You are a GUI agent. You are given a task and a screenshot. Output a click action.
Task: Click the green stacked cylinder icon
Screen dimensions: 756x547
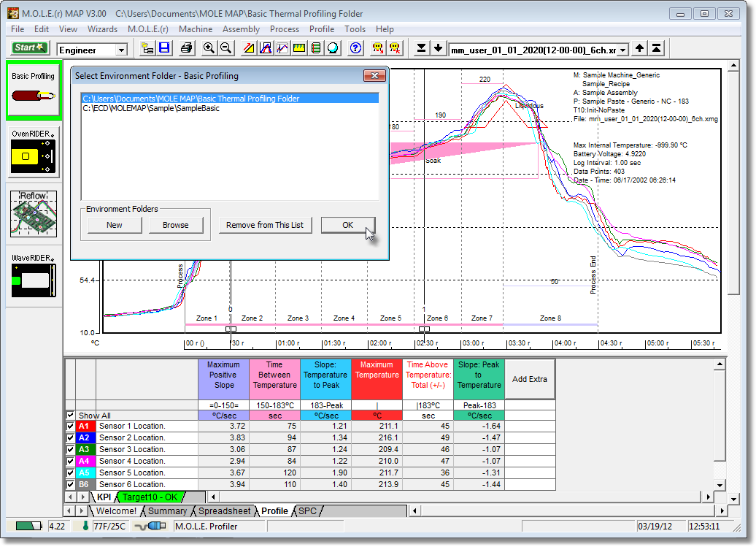coord(316,48)
